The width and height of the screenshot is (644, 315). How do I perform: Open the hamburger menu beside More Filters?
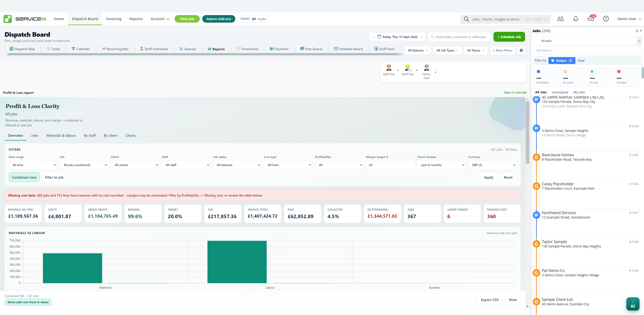point(521,50)
